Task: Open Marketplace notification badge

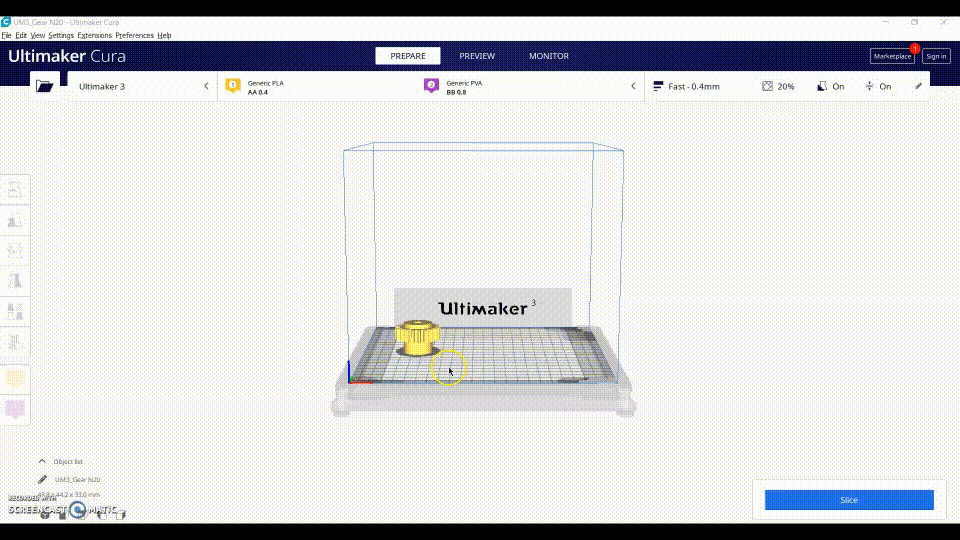Action: pos(915,48)
